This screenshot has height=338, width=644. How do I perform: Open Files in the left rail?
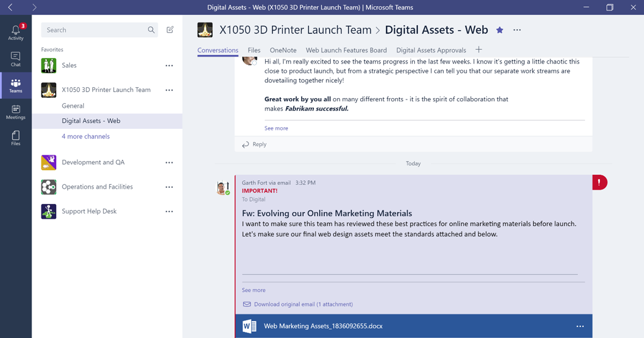coord(16,138)
